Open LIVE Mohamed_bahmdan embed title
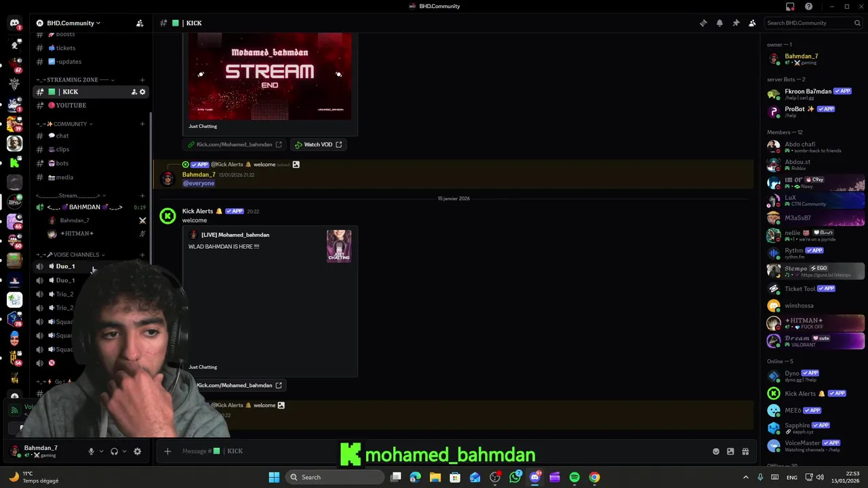 pos(235,235)
